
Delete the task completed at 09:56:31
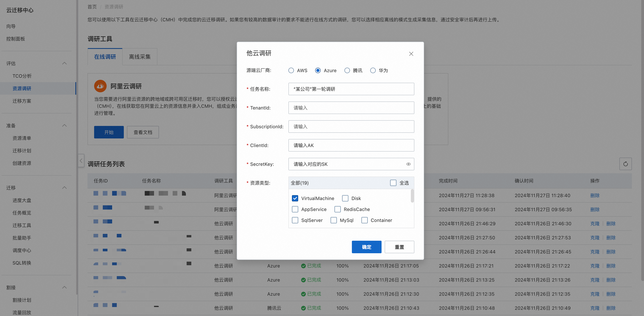click(x=595, y=209)
